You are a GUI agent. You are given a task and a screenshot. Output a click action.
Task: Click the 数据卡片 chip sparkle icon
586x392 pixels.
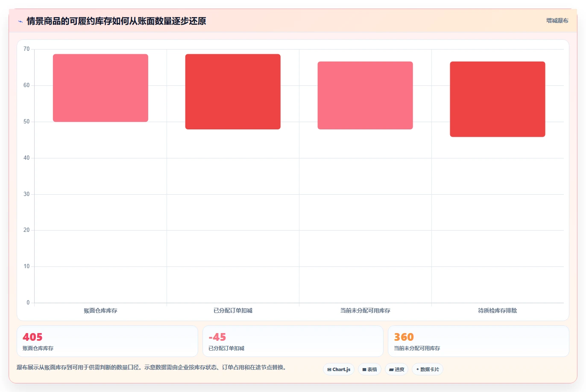click(418, 369)
